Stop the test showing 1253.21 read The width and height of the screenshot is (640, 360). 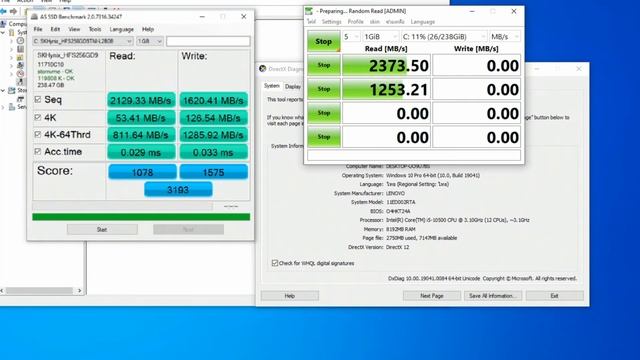click(x=324, y=89)
